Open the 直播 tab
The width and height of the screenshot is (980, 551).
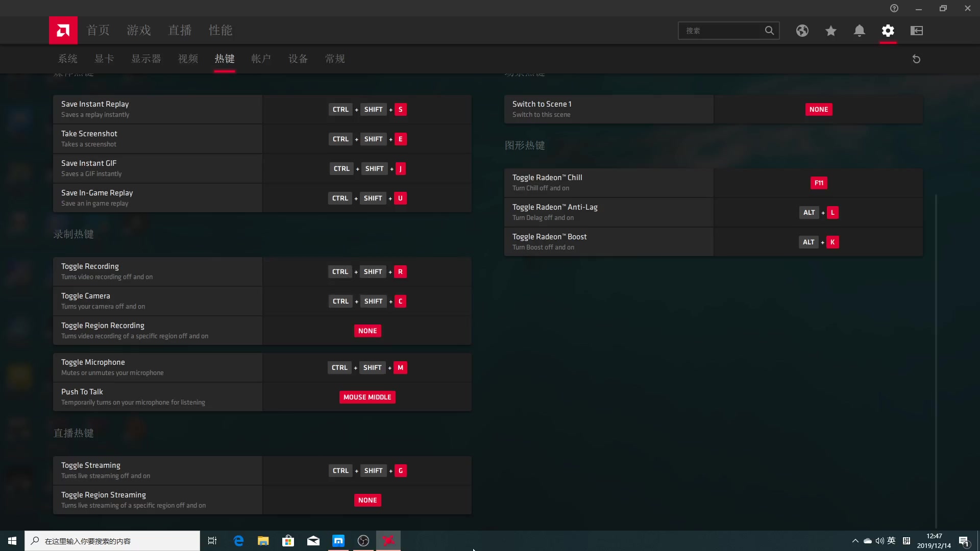click(x=180, y=30)
